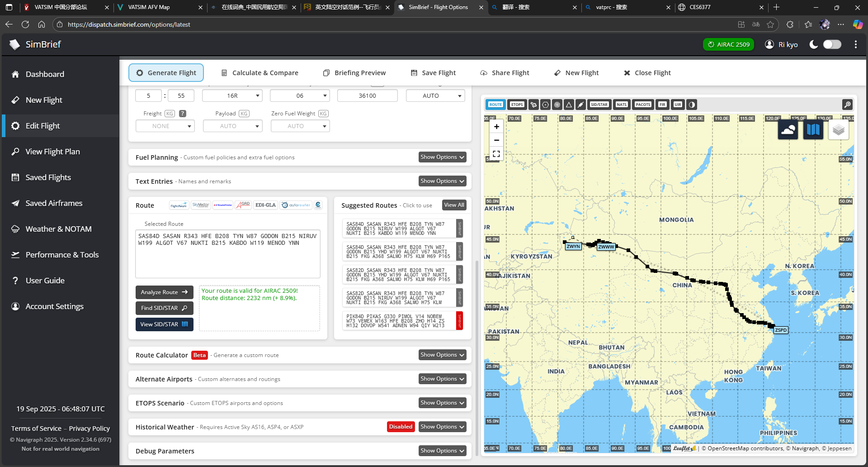Expand Alternate Airports options
Image resolution: width=868 pixels, height=467 pixels.
pyautogui.click(x=442, y=379)
